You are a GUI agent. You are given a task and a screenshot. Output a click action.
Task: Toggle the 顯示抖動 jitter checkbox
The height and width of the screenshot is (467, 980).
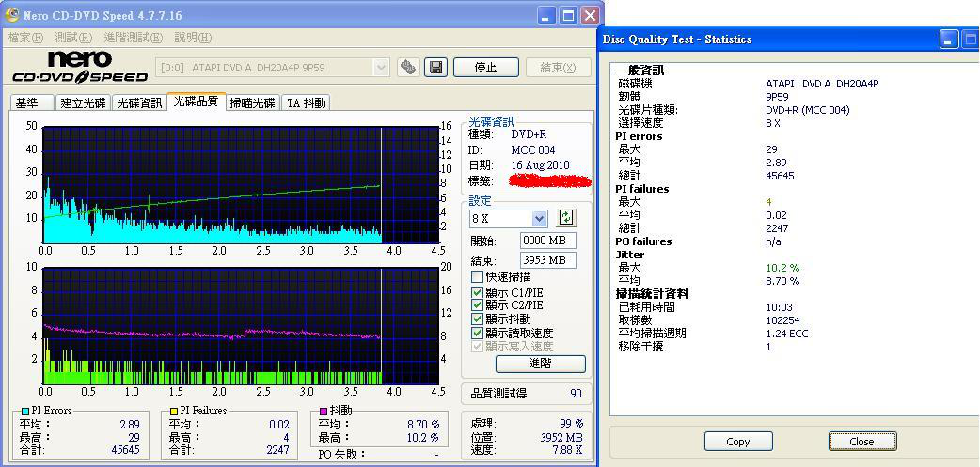pyautogui.click(x=478, y=319)
